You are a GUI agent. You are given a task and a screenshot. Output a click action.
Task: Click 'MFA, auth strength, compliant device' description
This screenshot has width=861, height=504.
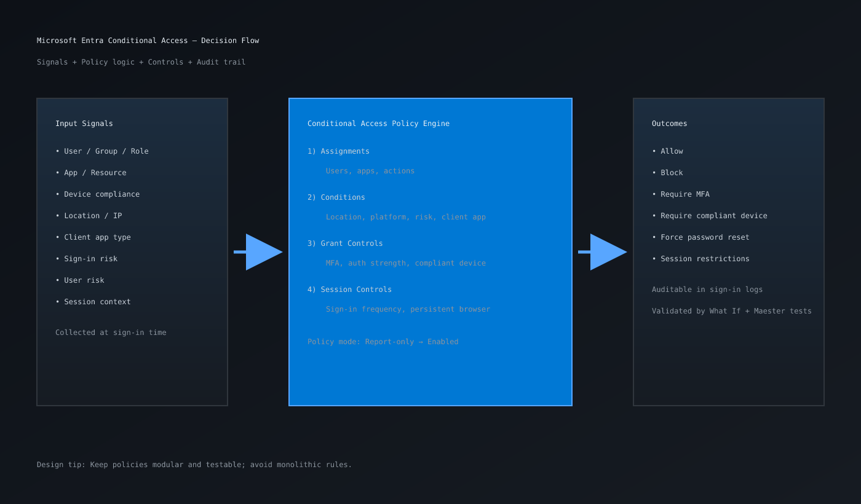406,263
